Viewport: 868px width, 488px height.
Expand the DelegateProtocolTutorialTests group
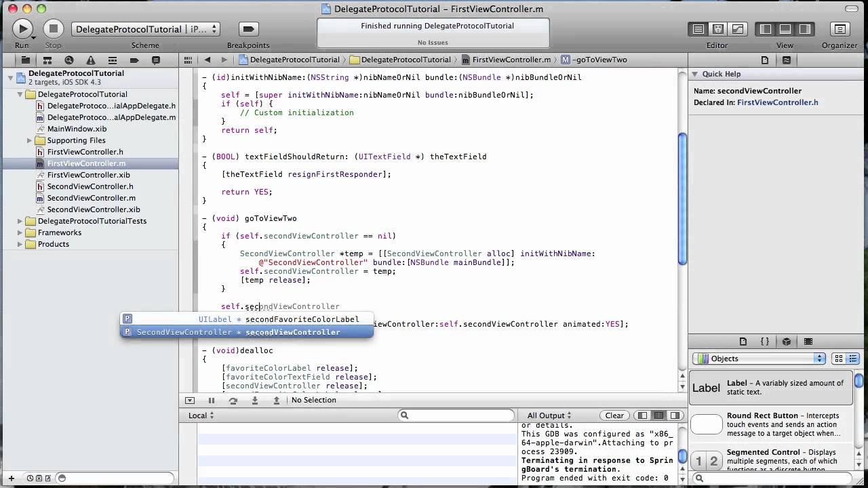20,221
